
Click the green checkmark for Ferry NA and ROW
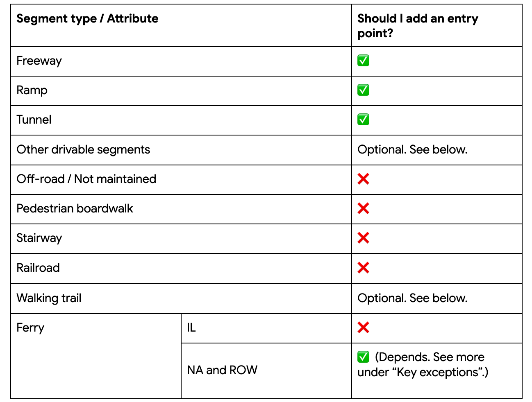[363, 357]
